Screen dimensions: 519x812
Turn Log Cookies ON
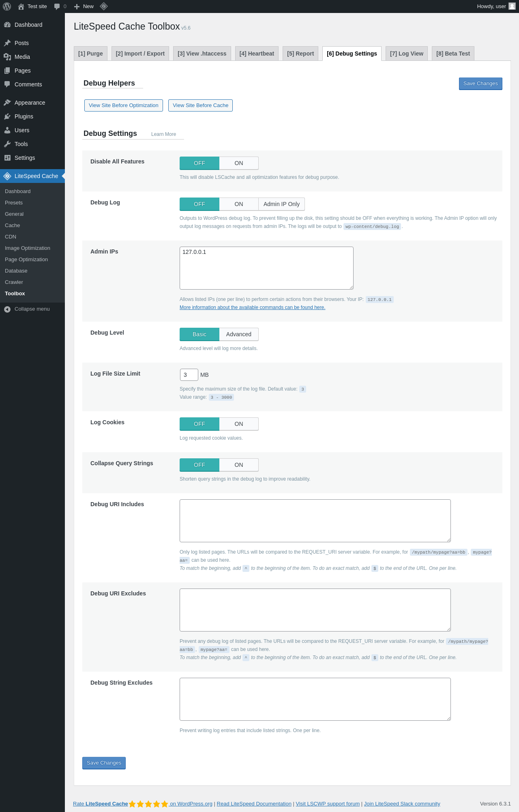tap(239, 424)
